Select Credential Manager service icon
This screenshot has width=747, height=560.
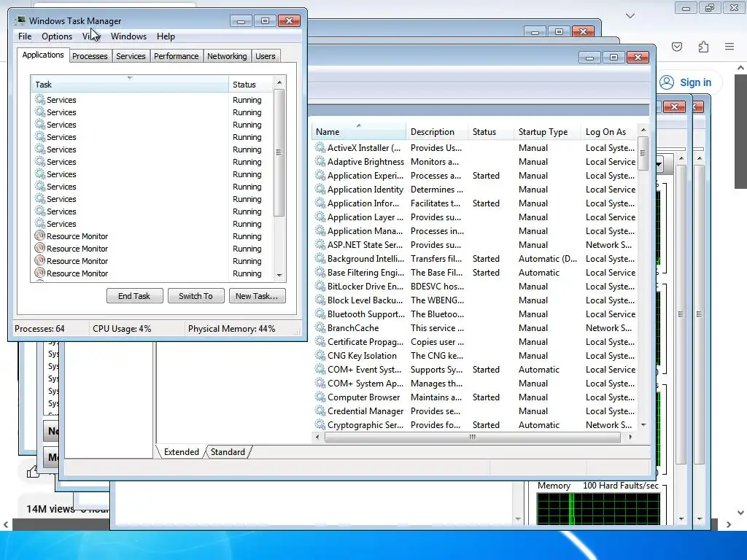320,411
